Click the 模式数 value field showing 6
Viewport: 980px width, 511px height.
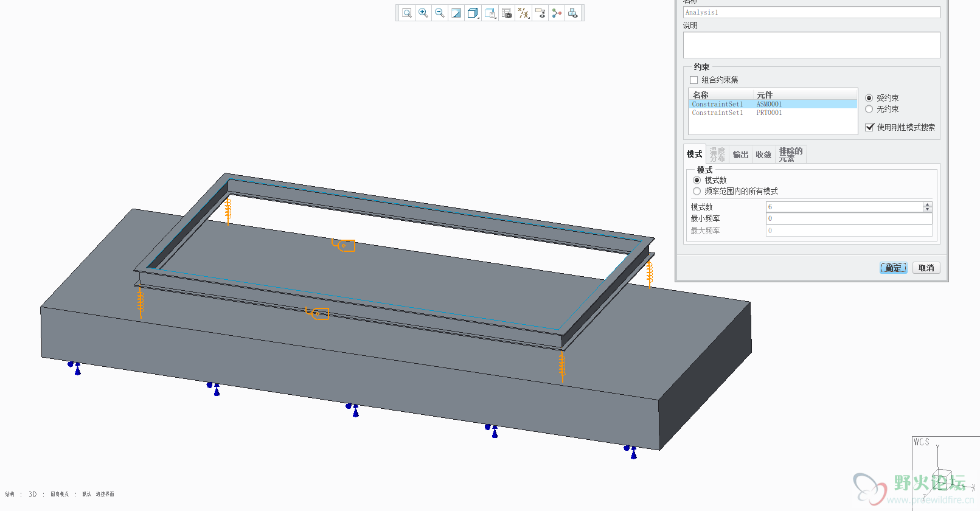844,207
